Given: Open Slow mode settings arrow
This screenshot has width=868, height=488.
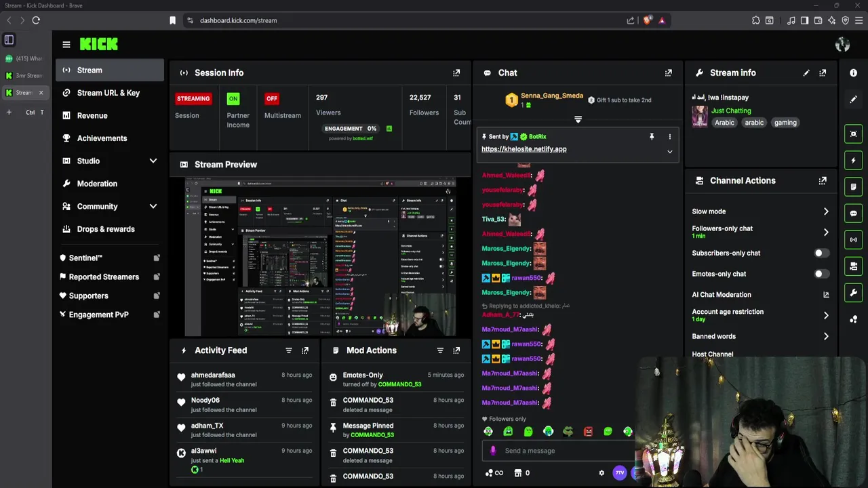Looking at the screenshot, I should pyautogui.click(x=826, y=211).
